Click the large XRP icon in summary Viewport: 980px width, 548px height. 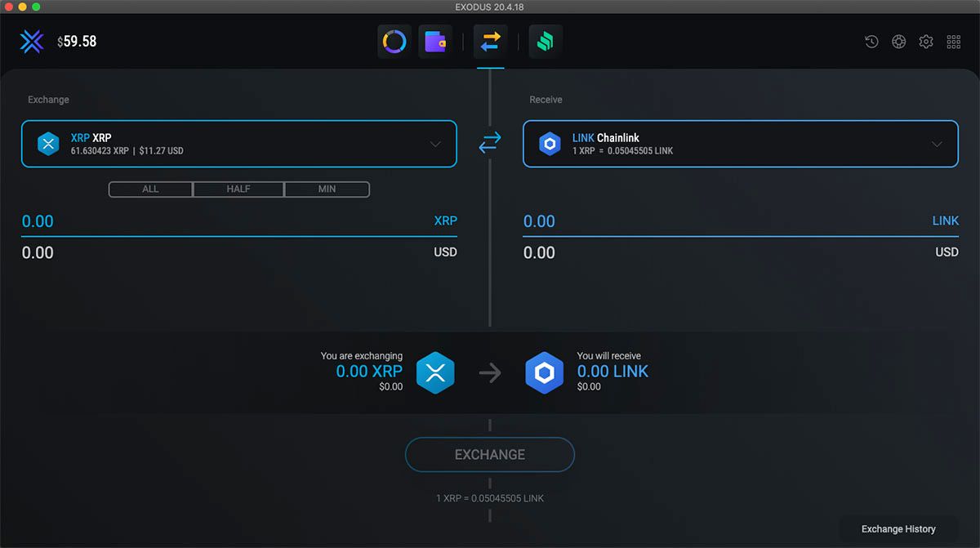point(435,373)
